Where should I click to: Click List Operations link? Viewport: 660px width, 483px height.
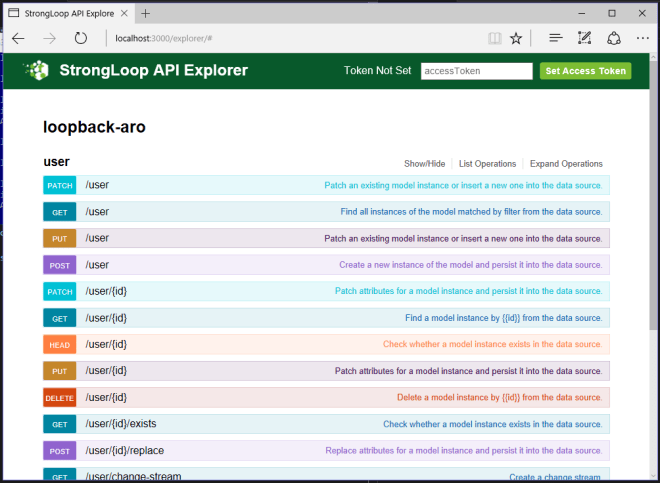487,164
